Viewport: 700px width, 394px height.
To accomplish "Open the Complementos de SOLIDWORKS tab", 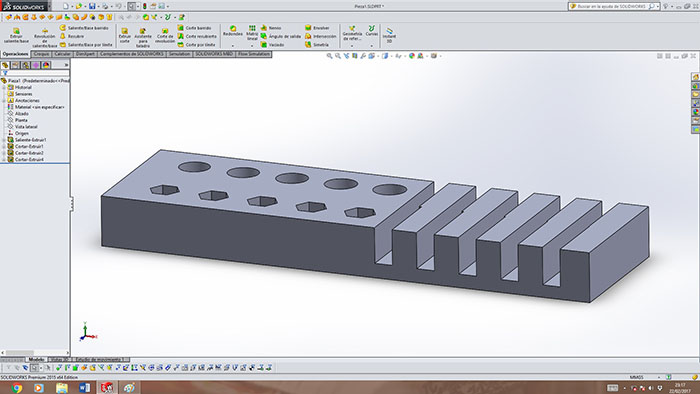I will pos(132,54).
